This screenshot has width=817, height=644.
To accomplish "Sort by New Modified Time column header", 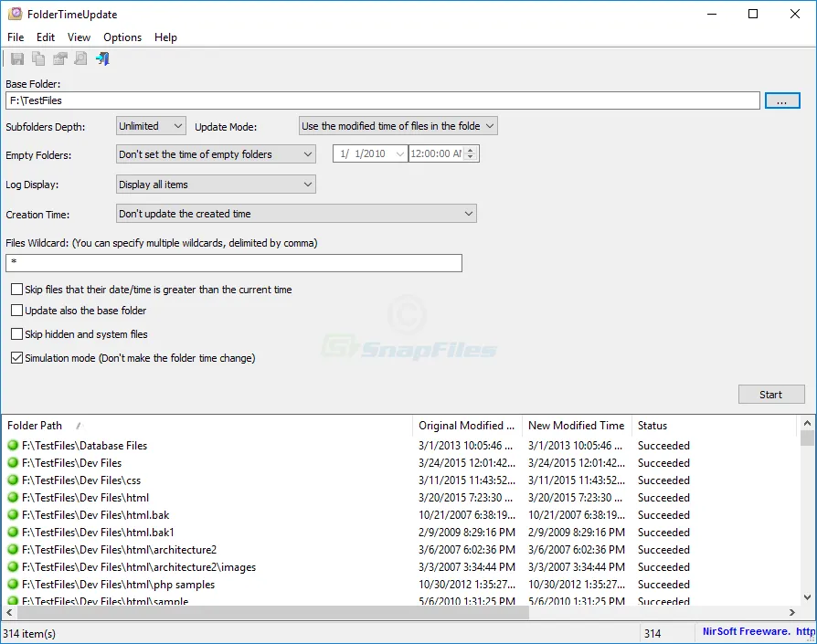I will click(577, 426).
